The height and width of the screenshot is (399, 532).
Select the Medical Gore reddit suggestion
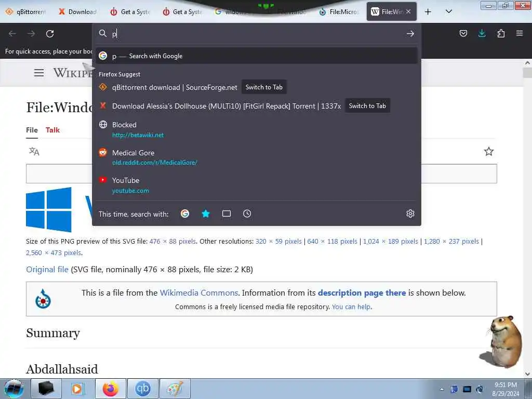(x=257, y=157)
